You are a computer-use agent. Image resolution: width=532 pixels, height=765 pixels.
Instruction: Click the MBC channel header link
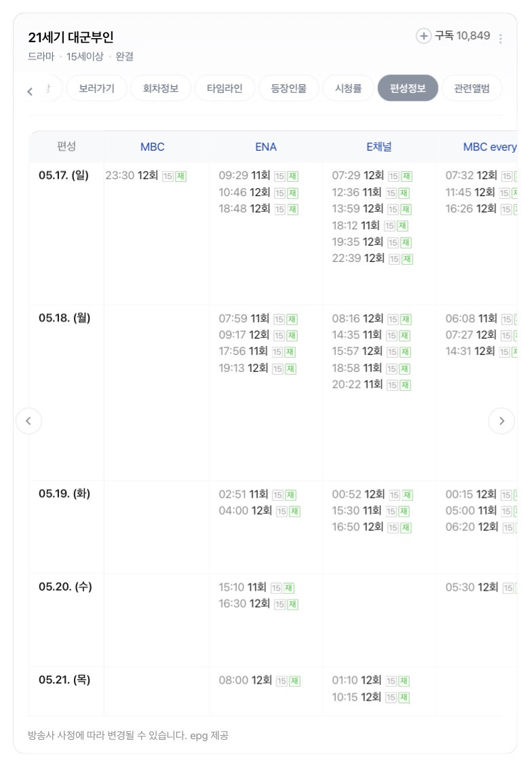click(152, 147)
